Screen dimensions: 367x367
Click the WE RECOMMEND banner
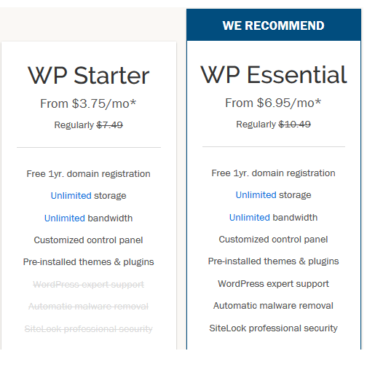point(274,25)
